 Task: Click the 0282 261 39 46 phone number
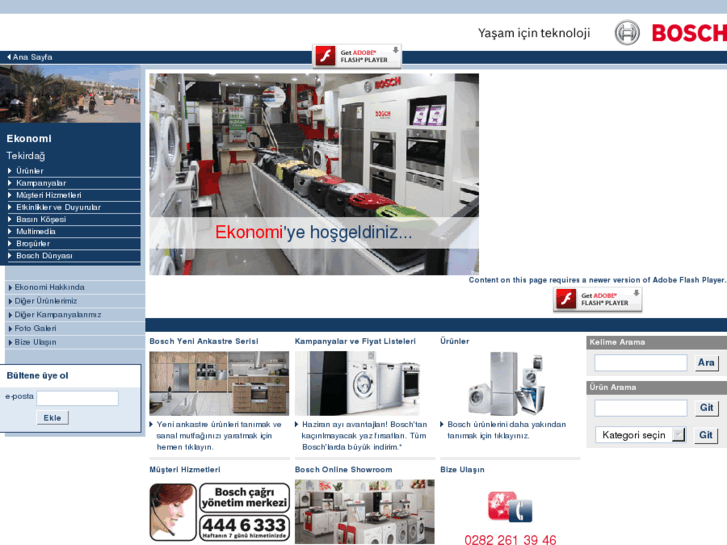coord(510,539)
